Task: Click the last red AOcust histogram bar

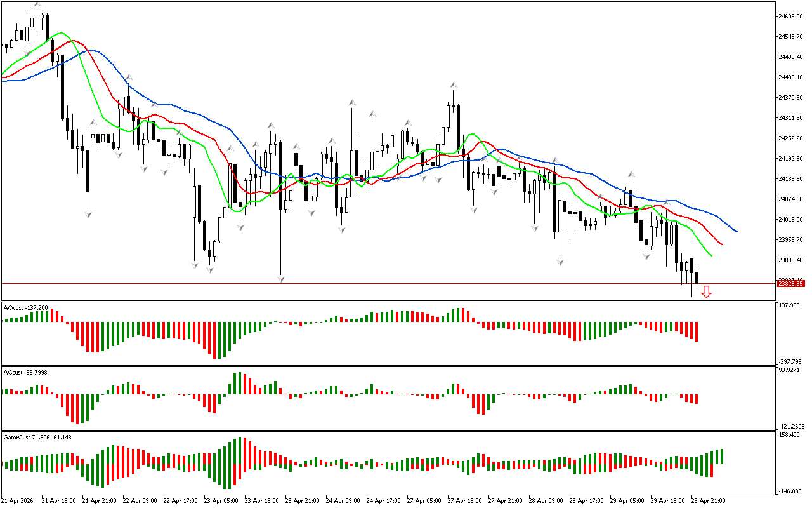Action: pyautogui.click(x=697, y=331)
